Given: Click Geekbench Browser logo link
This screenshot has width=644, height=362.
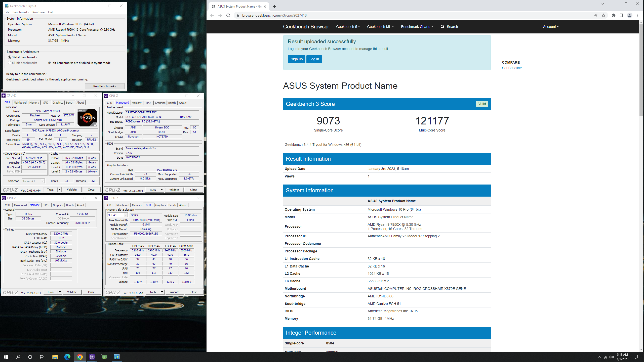Looking at the screenshot, I should 306,27.
